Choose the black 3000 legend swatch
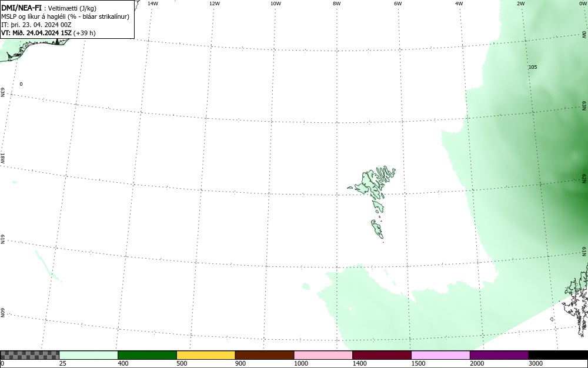Viewport: 588px width, 368px height. click(x=558, y=355)
